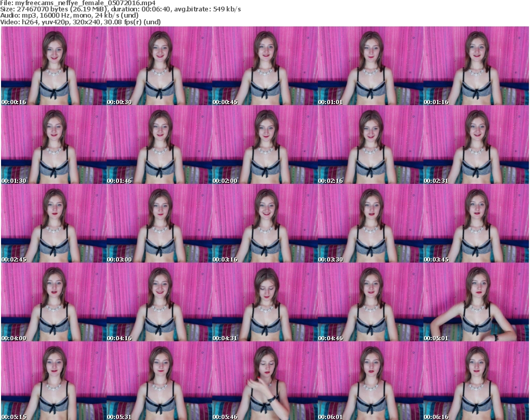Pick the thumbnail marked 00:03:45

476,224
